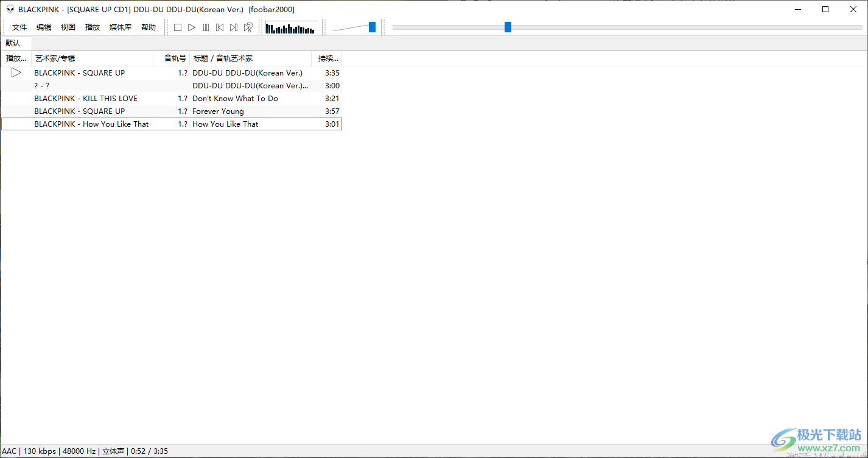868x458 pixels.
Task: Click the now-playing triangle indicator in first row
Action: pos(16,72)
